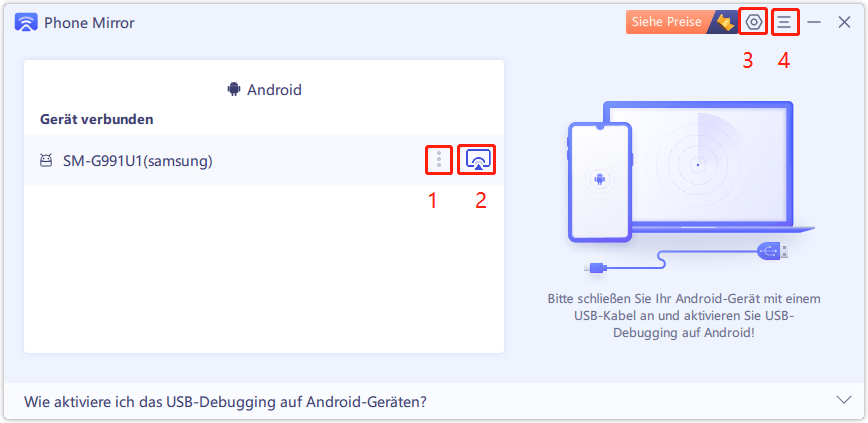Click the smartphone illustration
This screenshot has height=423, width=868.
(x=600, y=182)
